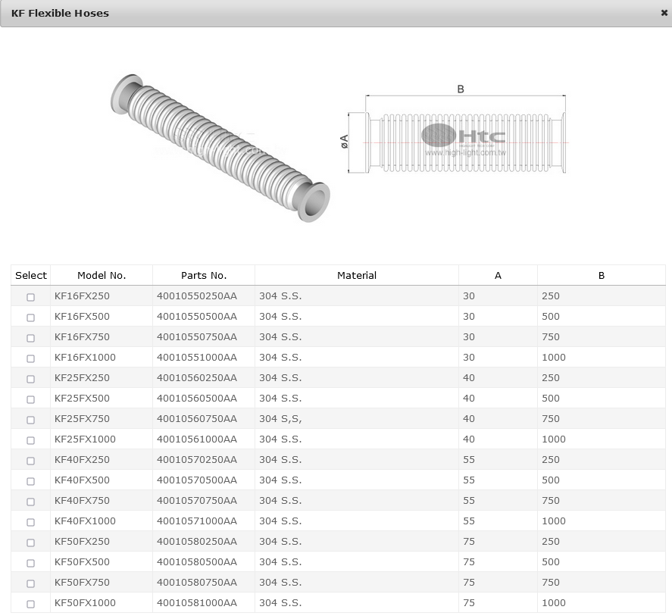
Task: Enable the KF25FX750 checkbox
Action: pos(30,420)
